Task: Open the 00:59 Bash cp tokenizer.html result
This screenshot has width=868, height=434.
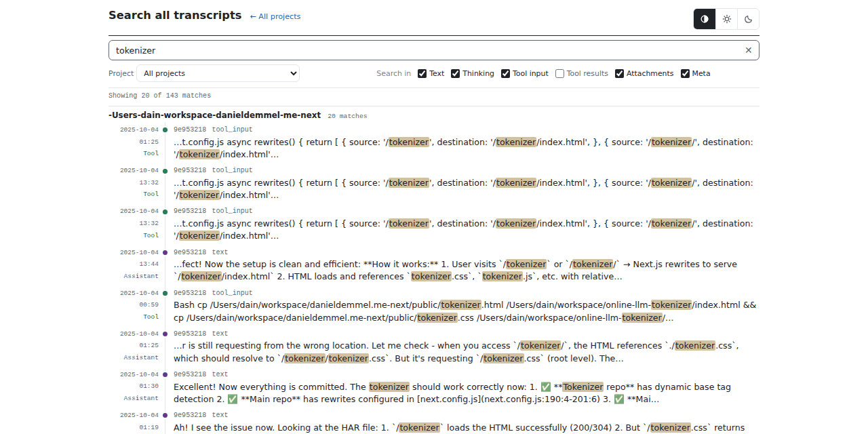Action: [434, 304]
